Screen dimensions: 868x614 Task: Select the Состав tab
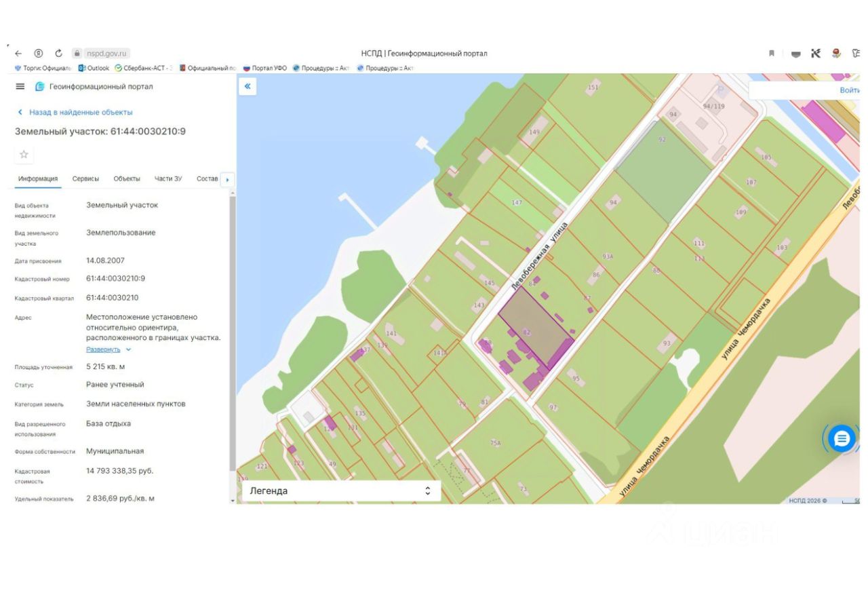208,179
